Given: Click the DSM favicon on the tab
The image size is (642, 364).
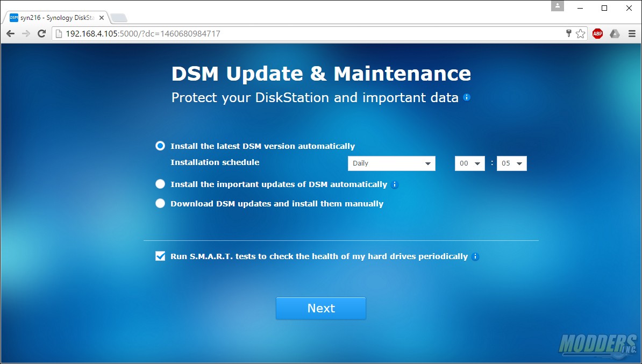Looking at the screenshot, I should (x=14, y=18).
